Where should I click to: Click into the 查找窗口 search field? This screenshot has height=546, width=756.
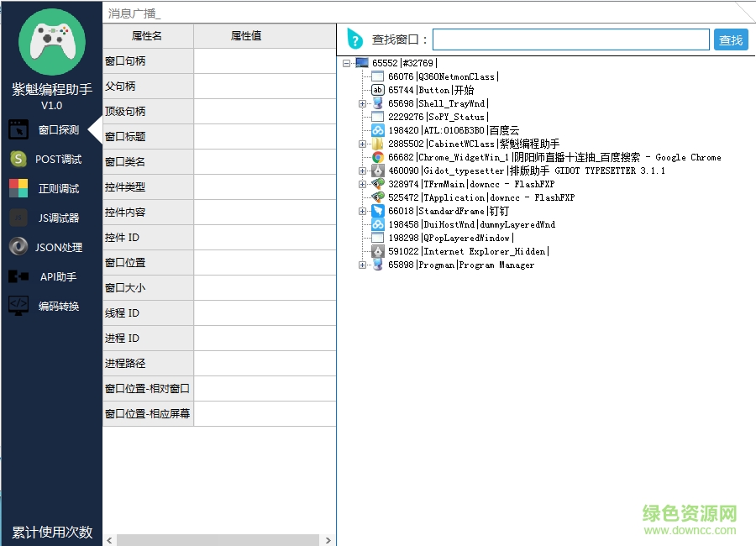click(x=571, y=39)
